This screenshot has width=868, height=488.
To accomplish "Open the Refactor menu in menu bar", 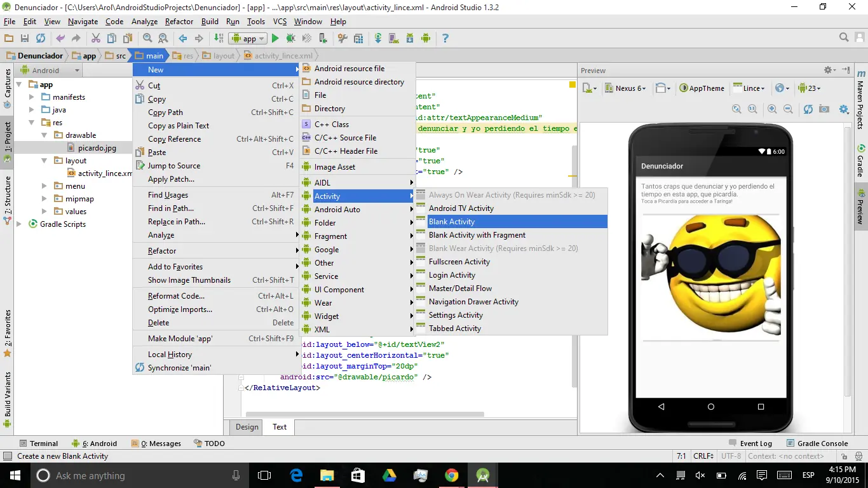I will [179, 22].
